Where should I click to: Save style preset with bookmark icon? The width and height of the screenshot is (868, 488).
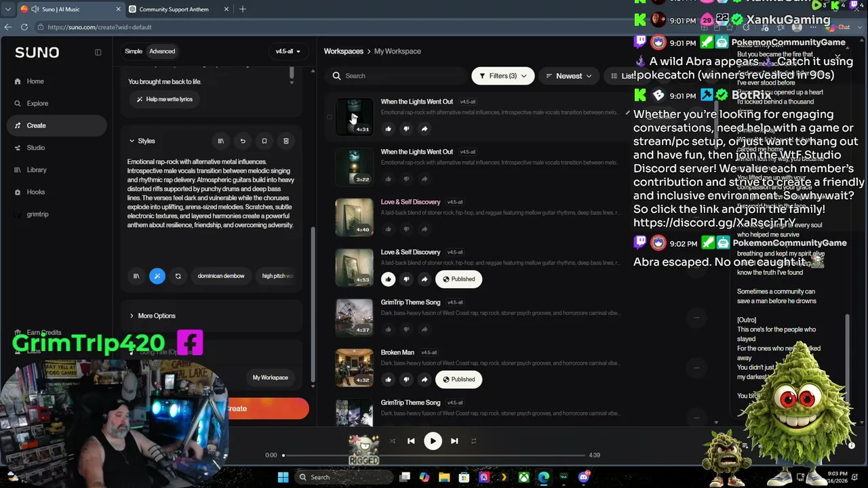click(264, 141)
